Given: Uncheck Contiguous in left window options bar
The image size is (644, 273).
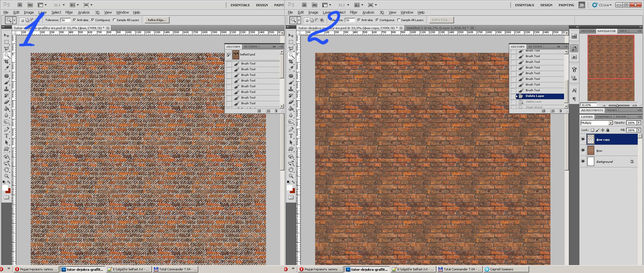Looking at the screenshot, I should (x=92, y=20).
